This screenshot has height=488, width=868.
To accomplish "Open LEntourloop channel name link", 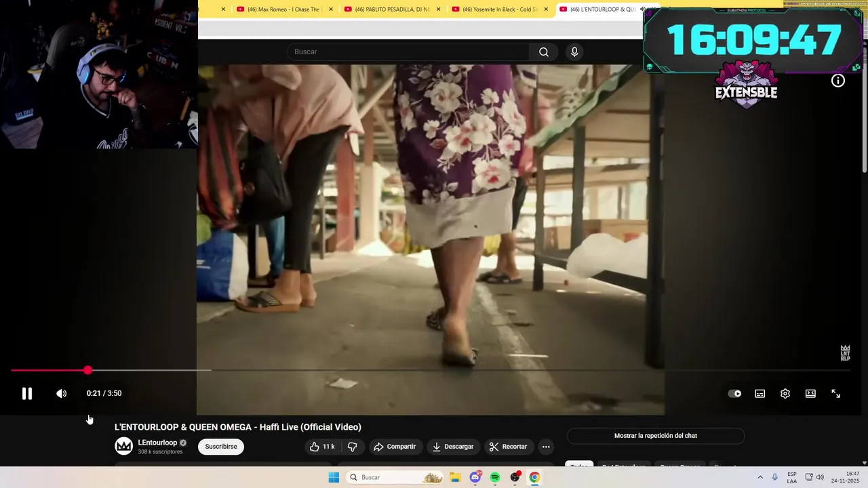I will [x=157, y=443].
